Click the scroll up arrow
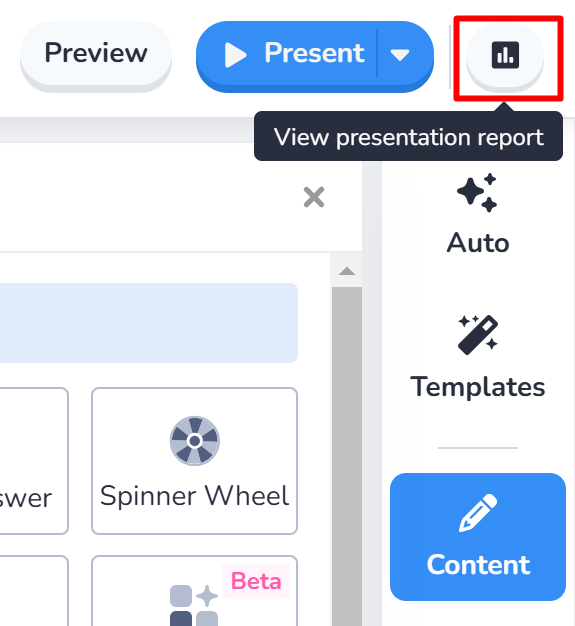This screenshot has height=626, width=575. (x=347, y=271)
